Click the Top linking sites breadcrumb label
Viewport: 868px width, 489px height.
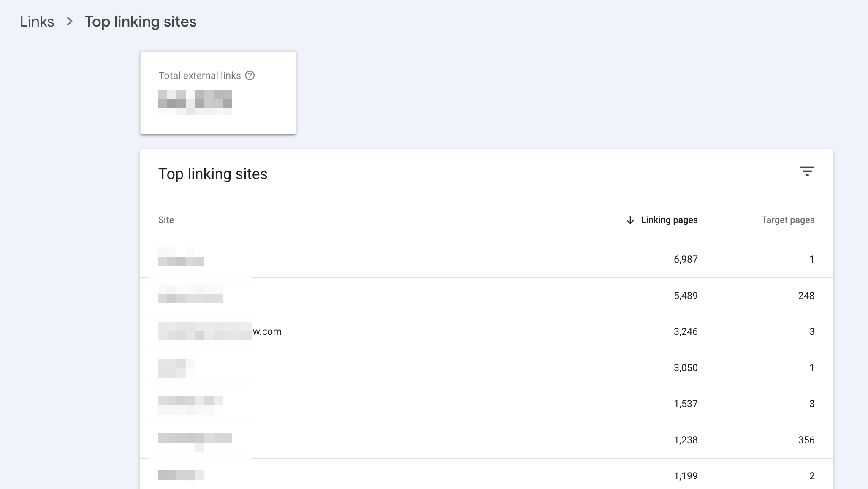pos(141,21)
